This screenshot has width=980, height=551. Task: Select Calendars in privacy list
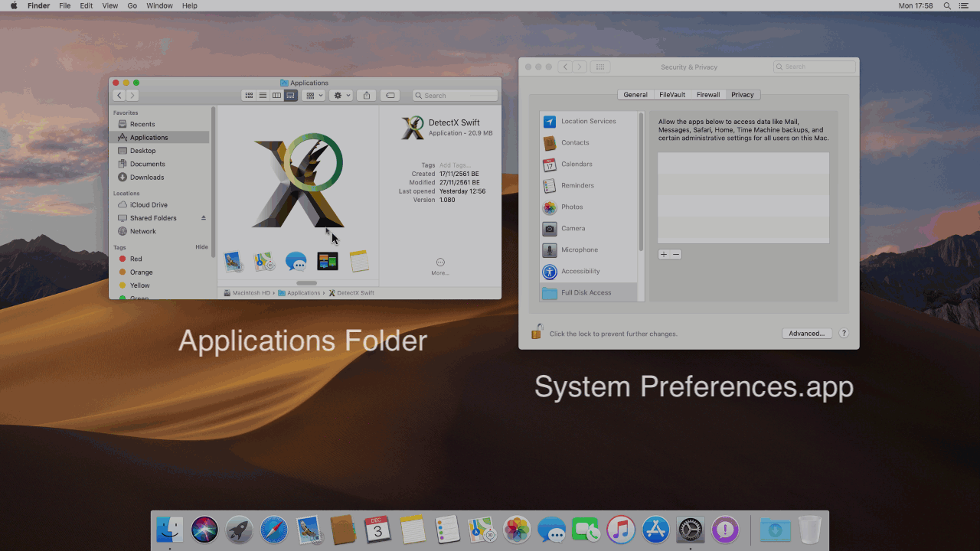tap(589, 165)
